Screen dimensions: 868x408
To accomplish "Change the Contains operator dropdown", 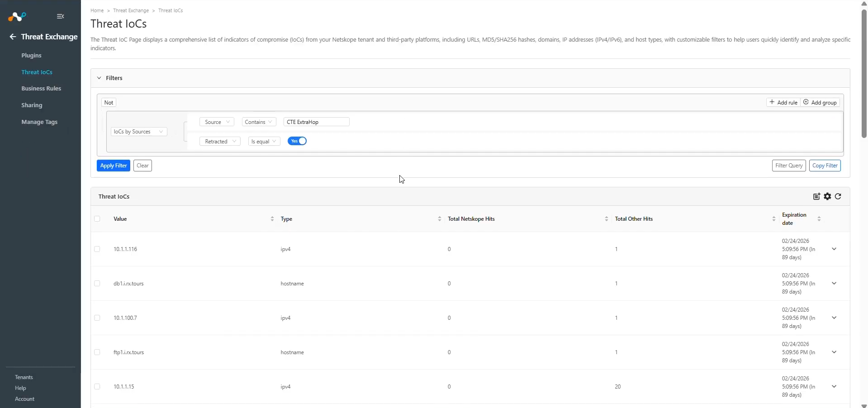I will point(259,122).
